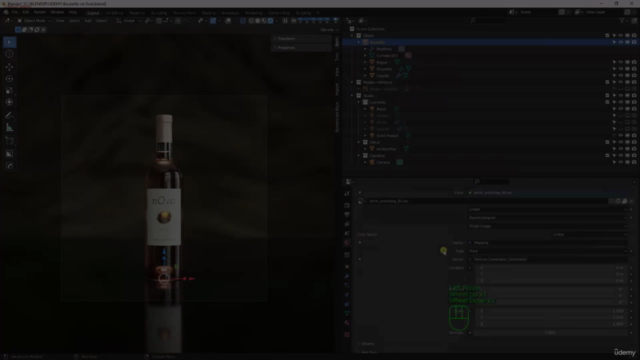640x360 pixels.
Task: Click the Location X value field
Action: [x=551, y=268]
